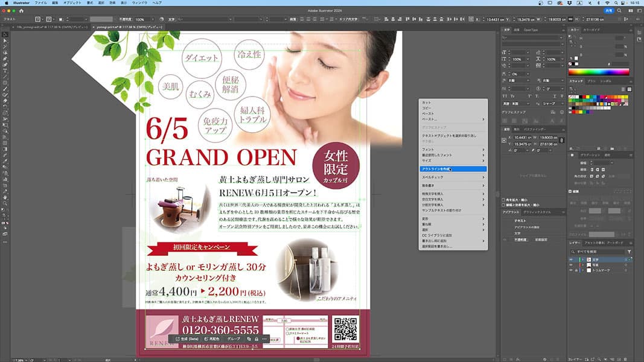Enable the 角を拡大・縮小 checkbox

[504, 200]
